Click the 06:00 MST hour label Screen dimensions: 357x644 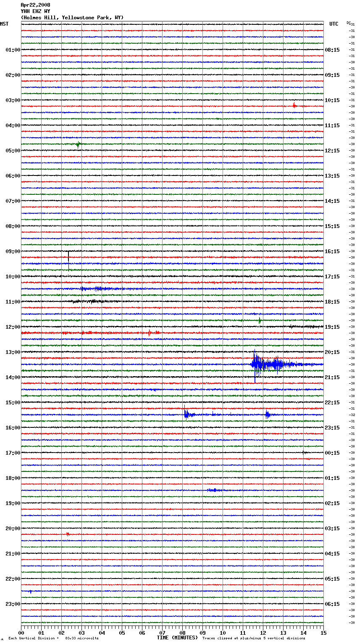pyautogui.click(x=13, y=176)
